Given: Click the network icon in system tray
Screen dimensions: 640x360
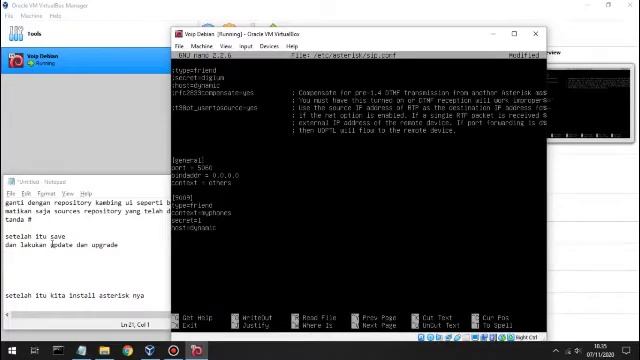Looking at the screenshot, I should tap(568, 351).
